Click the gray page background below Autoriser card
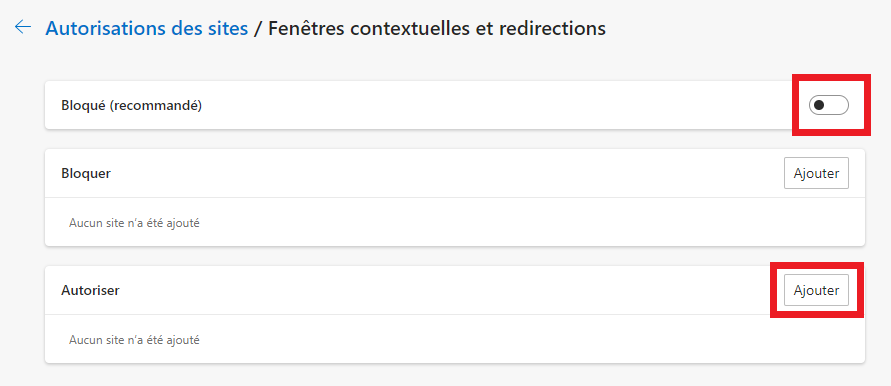 pos(455,375)
